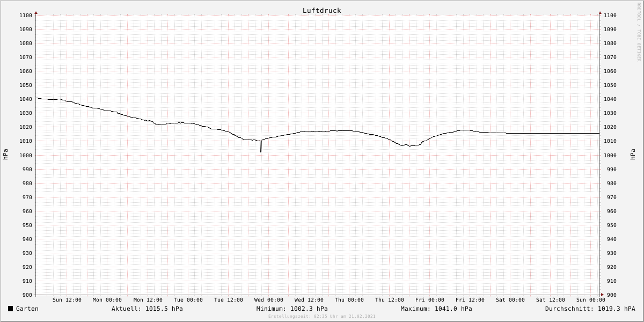Click the red arrow atop the right axis
This screenshot has height=322, width=644.
[x=600, y=12]
